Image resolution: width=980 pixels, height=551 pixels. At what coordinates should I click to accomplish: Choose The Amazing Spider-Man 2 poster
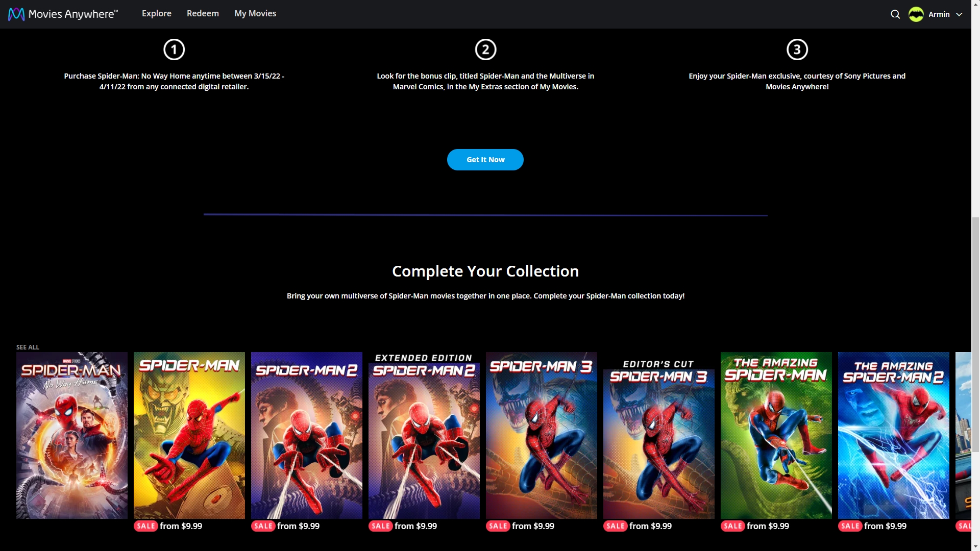(x=894, y=435)
